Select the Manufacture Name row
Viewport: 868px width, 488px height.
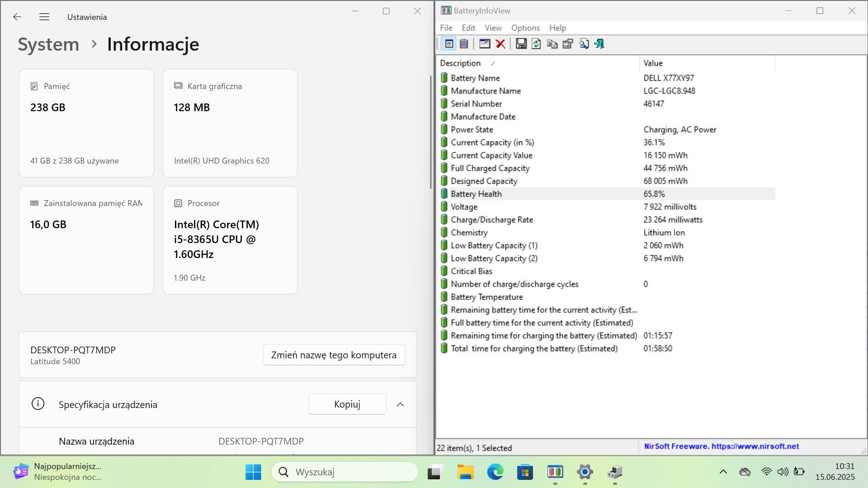606,91
